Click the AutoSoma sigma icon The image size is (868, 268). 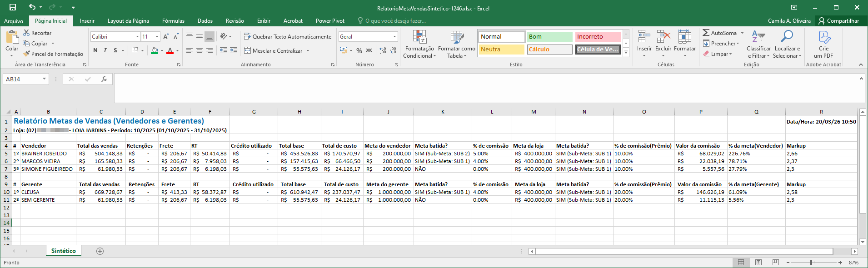[x=706, y=33]
